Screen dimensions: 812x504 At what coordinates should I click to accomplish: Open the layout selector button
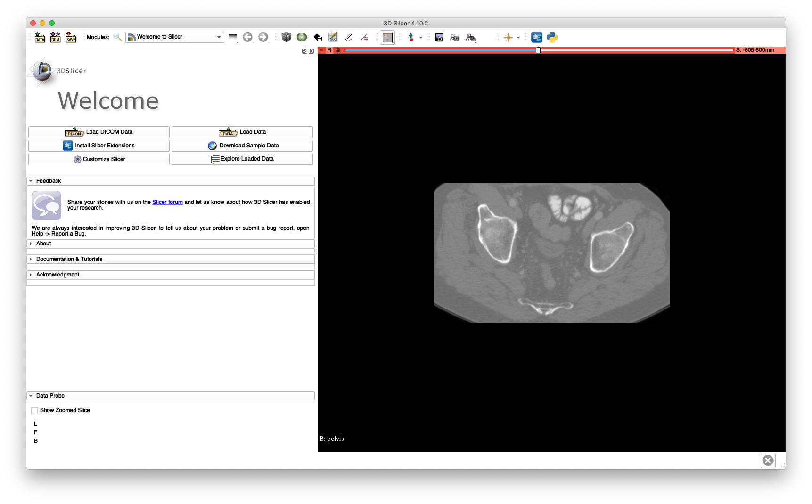tap(387, 38)
